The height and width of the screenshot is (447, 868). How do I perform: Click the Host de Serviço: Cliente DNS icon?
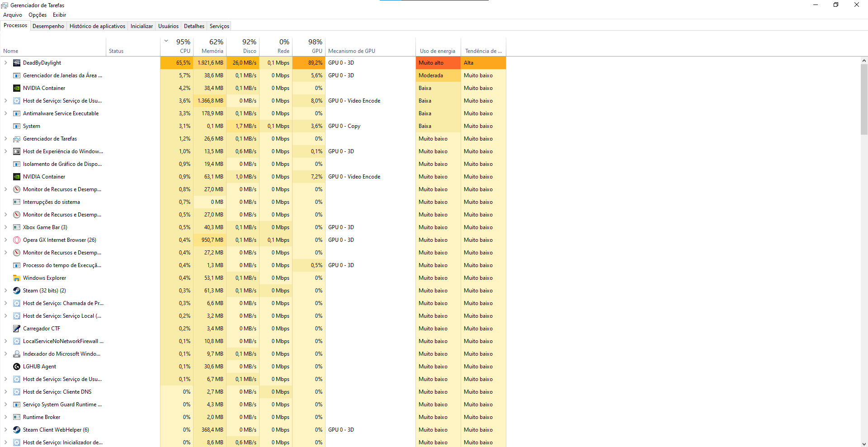click(17, 392)
